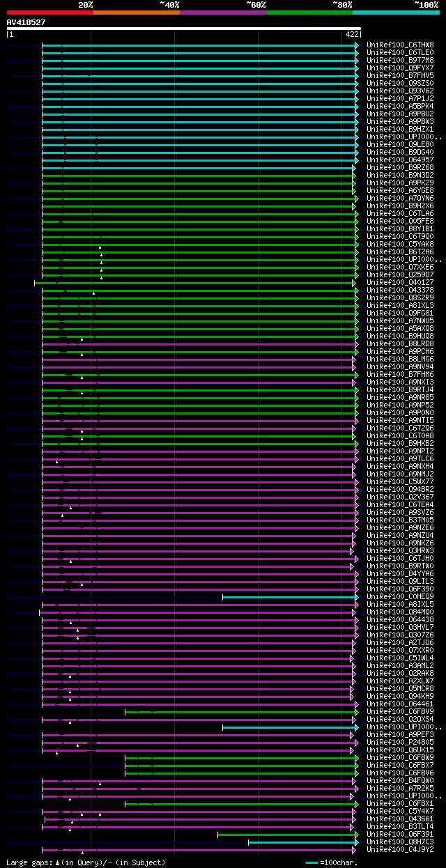Viewport: 446px width, 868px height.
Task: Click the UniRef100_A7R2K5 hit label
Action: 400,788
